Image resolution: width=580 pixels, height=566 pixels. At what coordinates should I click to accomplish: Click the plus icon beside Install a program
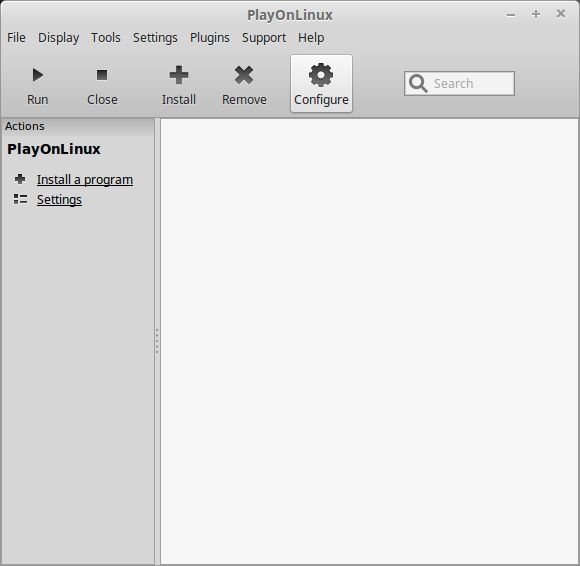click(x=20, y=179)
